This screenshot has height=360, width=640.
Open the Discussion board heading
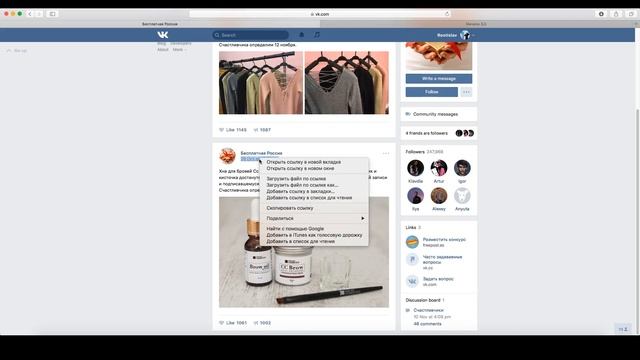[x=423, y=300]
